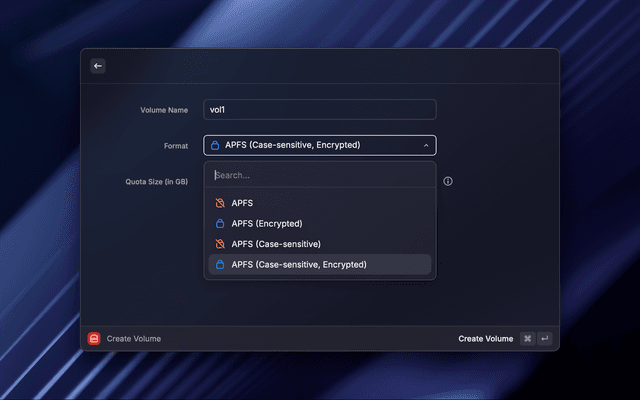Screen dimensions: 640x400
Task: Click the Return key icon in footer
Action: click(x=544, y=339)
